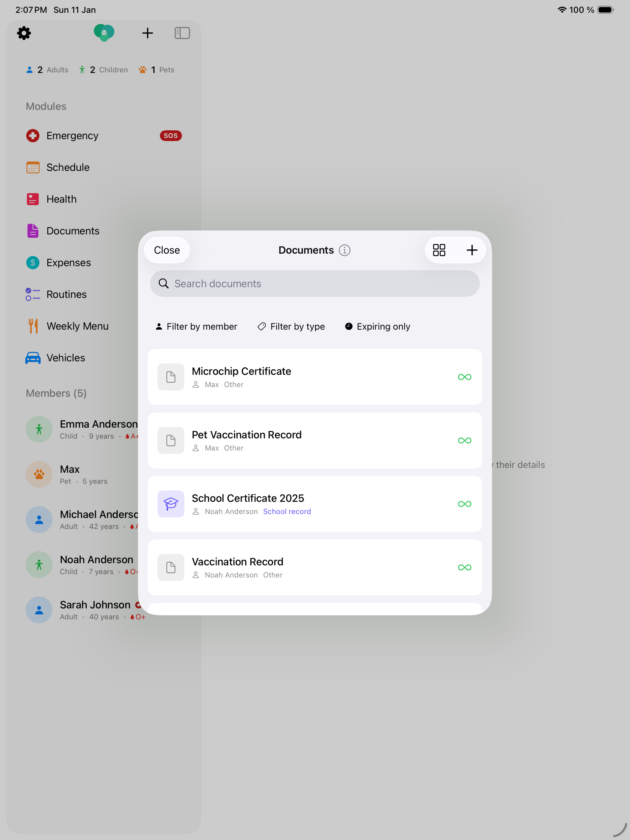Screen dimensions: 630x840
Task: Tap infinity icon on Vaccination Record
Action: (464, 567)
